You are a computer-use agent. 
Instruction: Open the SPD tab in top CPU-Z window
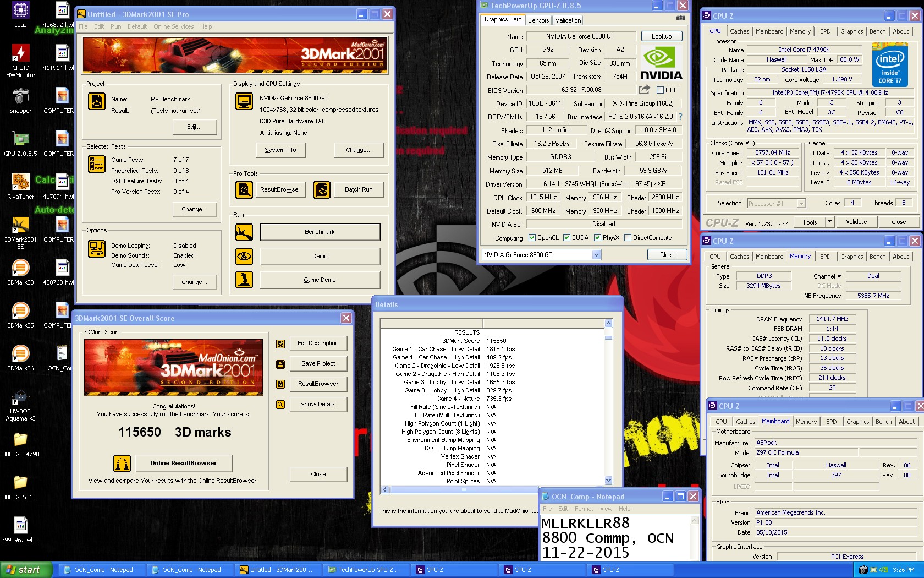click(826, 31)
